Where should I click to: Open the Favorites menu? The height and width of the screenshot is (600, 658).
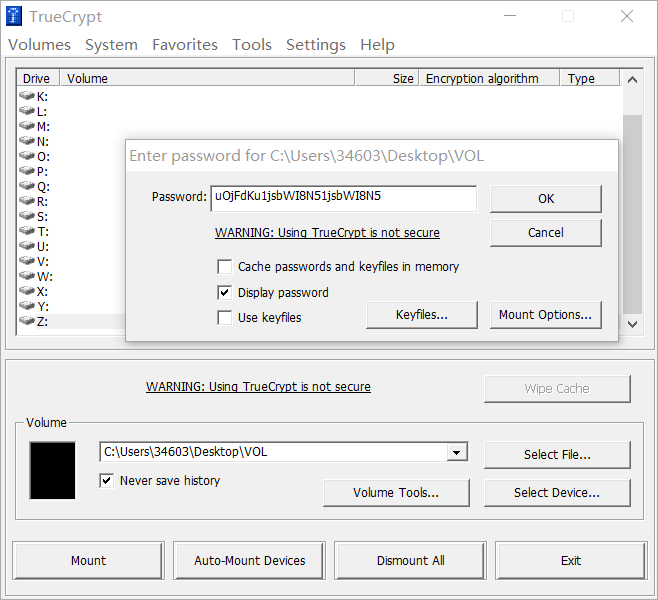(185, 44)
